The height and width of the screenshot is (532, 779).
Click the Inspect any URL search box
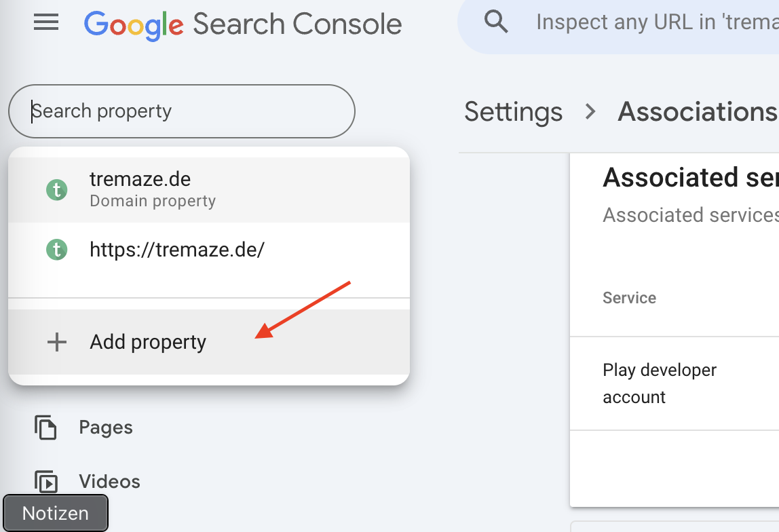click(x=655, y=22)
